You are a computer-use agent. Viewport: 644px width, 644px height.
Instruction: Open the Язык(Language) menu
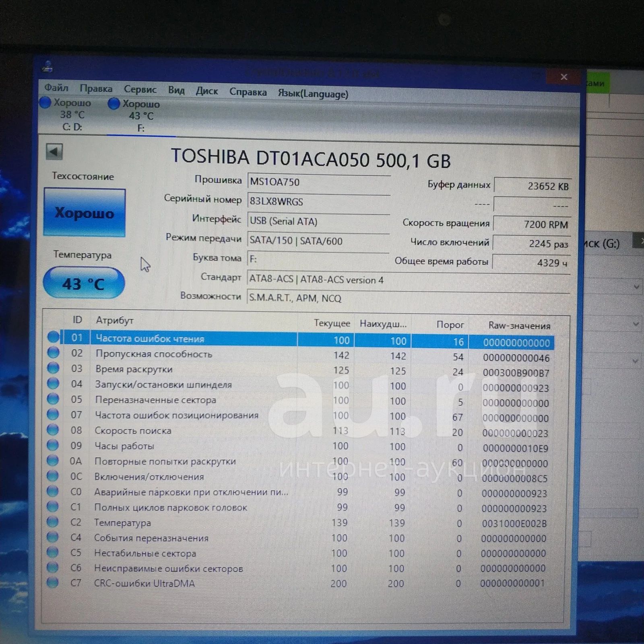coord(313,94)
